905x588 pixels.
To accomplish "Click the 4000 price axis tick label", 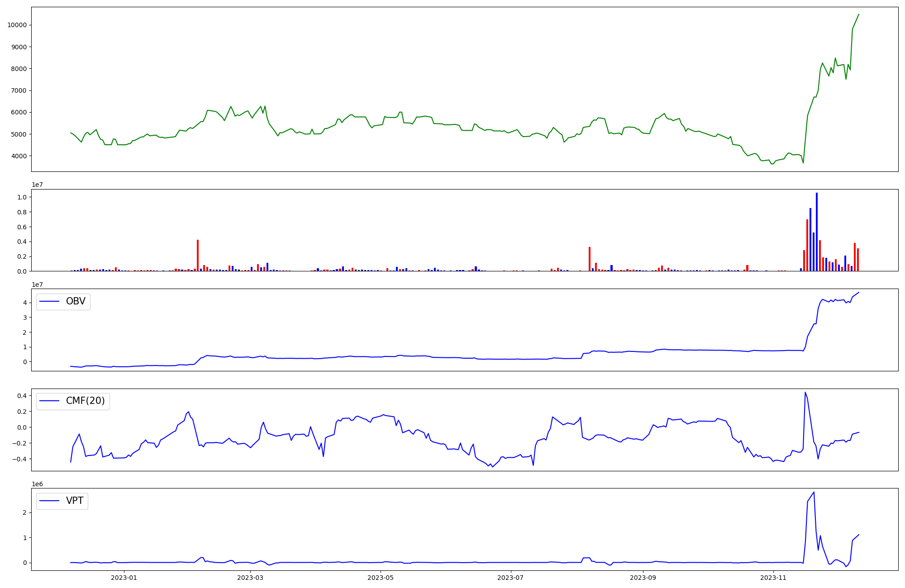I will 19,156.
